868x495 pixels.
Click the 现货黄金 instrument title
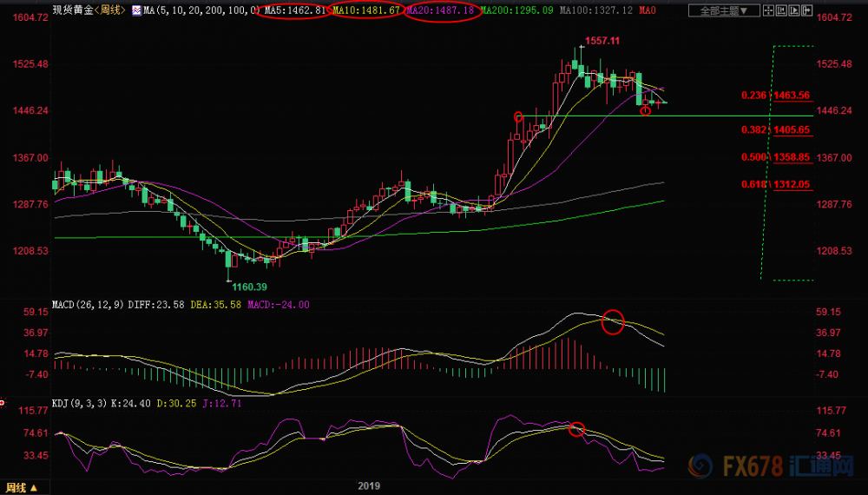[x=73, y=10]
